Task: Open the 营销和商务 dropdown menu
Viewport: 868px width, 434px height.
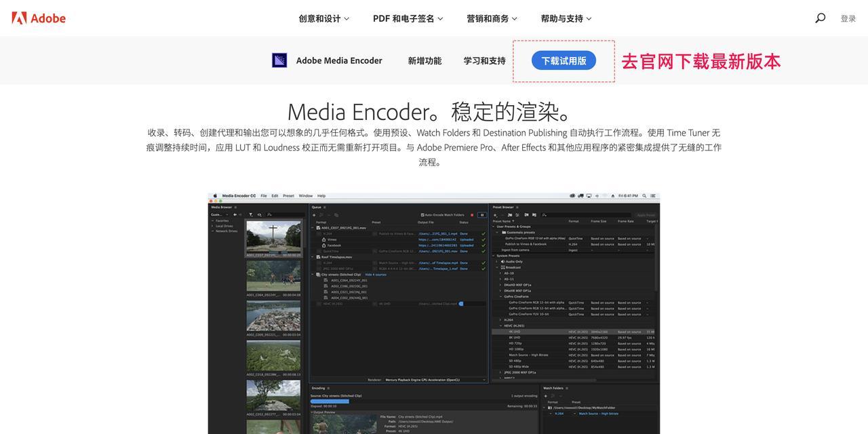Action: pyautogui.click(x=492, y=18)
